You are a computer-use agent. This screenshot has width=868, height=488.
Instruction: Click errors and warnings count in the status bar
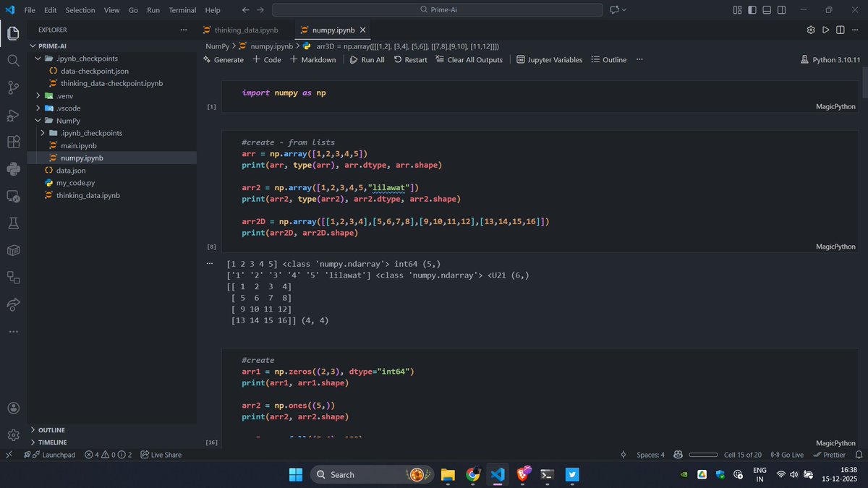point(108,455)
